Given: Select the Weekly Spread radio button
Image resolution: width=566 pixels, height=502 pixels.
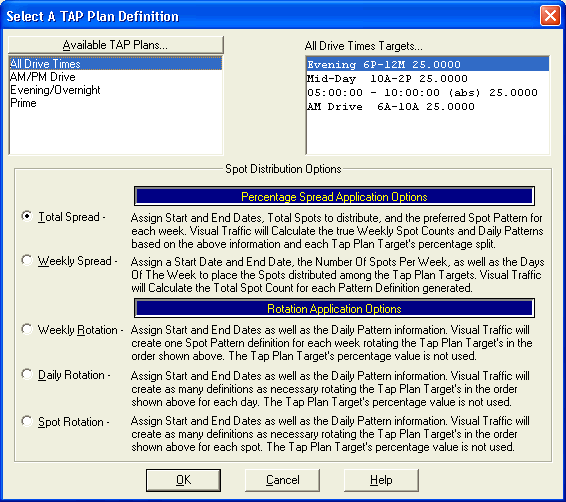Looking at the screenshot, I should coord(27,260).
